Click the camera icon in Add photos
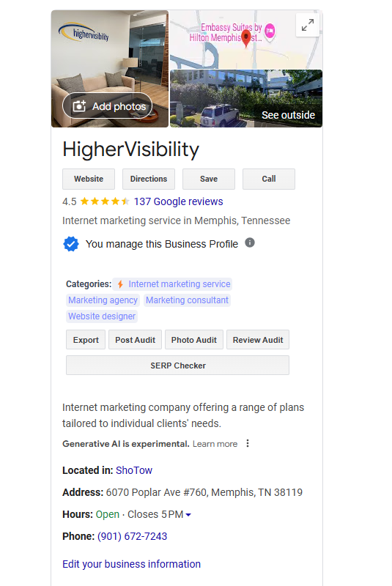 [79, 106]
